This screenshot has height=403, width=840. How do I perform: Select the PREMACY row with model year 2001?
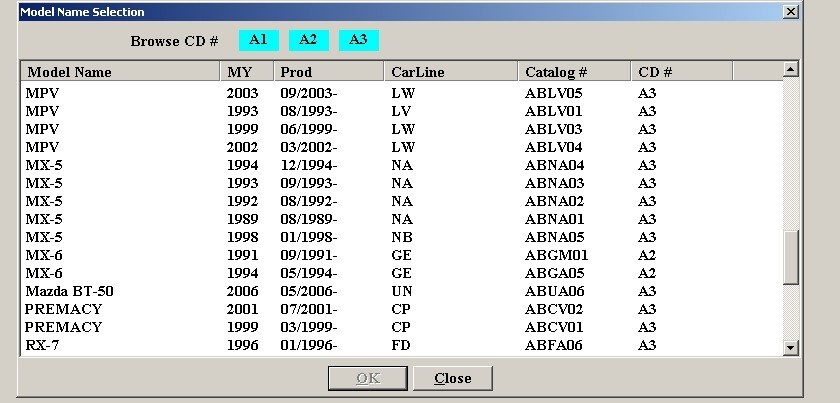pos(402,309)
